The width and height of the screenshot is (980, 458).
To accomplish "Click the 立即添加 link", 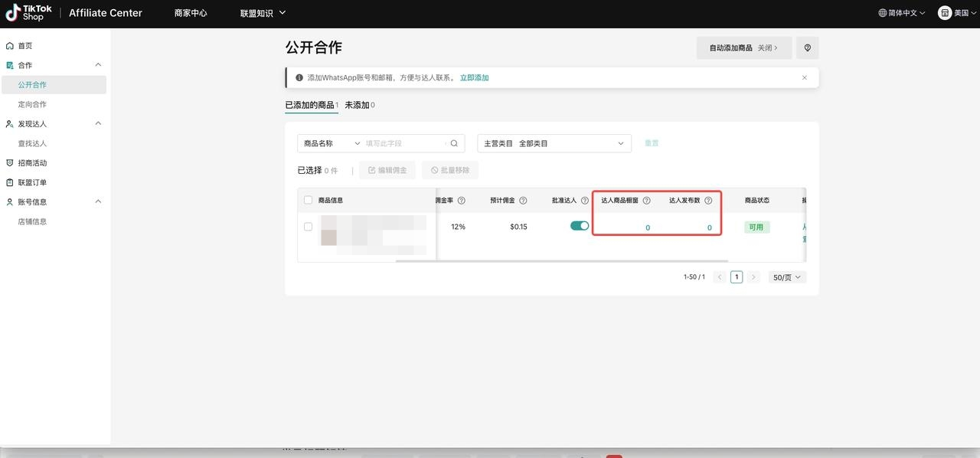I will point(474,77).
